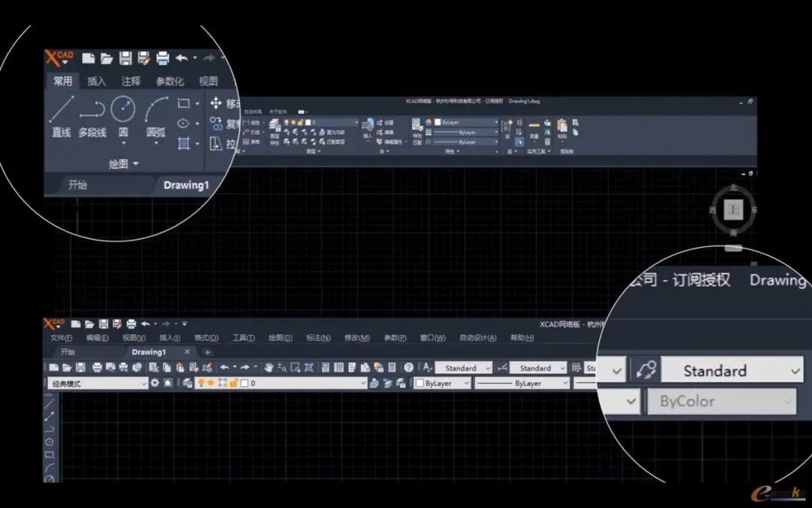Click the multileader style icon in magnified bottom-right view
The image size is (812, 508).
[x=645, y=370]
